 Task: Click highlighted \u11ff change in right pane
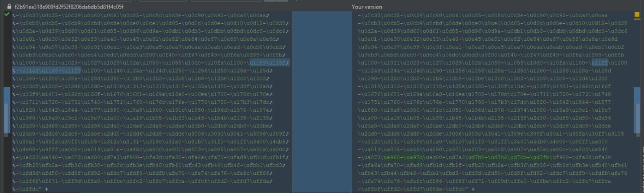click(x=600, y=62)
